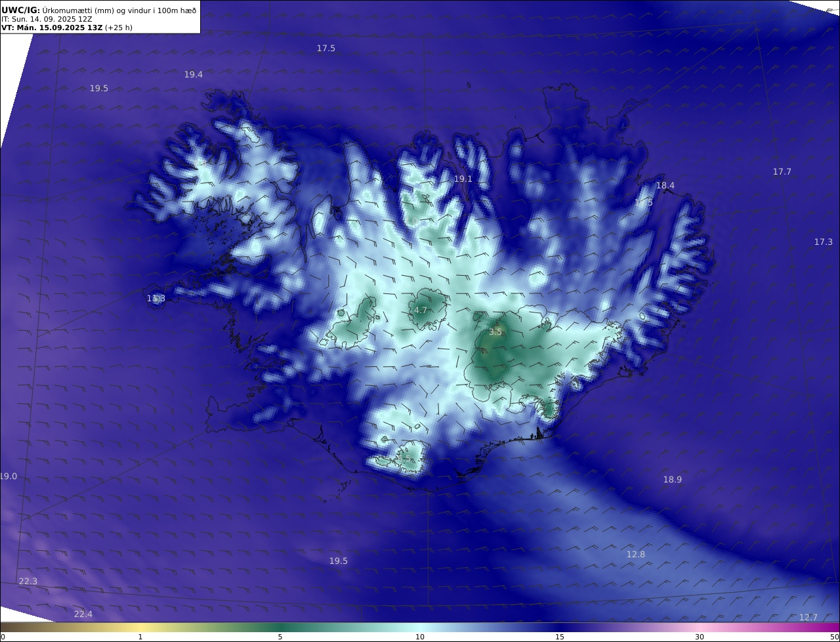840x642 pixels.
Task: Select the 17.3 value label
Action: pos(823,242)
